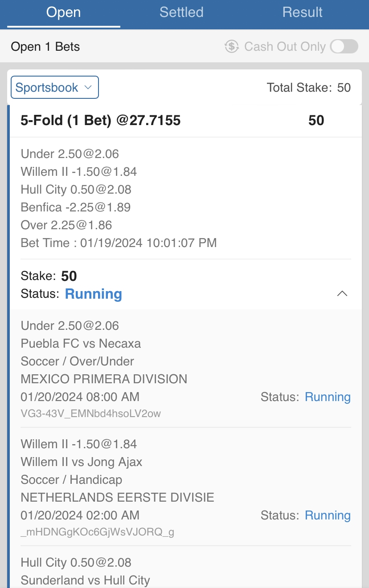The width and height of the screenshot is (369, 588).
Task: Click the MEXICO PRIMERA DIVISION league name
Action: 104,379
